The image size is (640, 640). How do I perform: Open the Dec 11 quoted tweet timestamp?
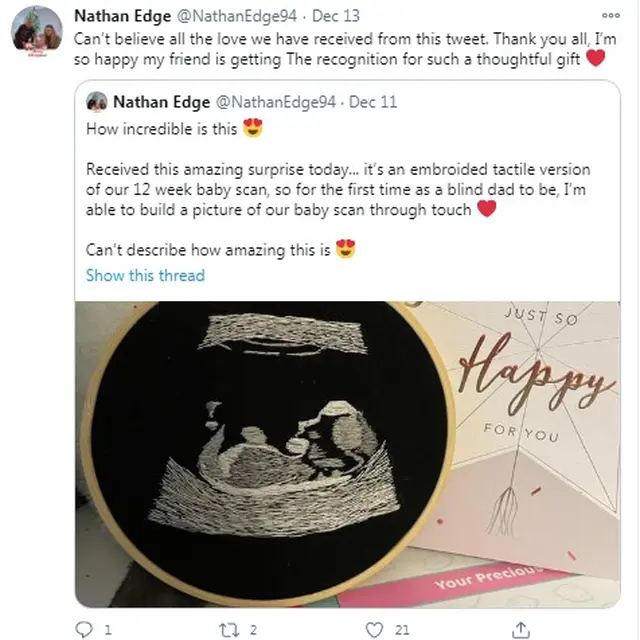tap(373, 102)
